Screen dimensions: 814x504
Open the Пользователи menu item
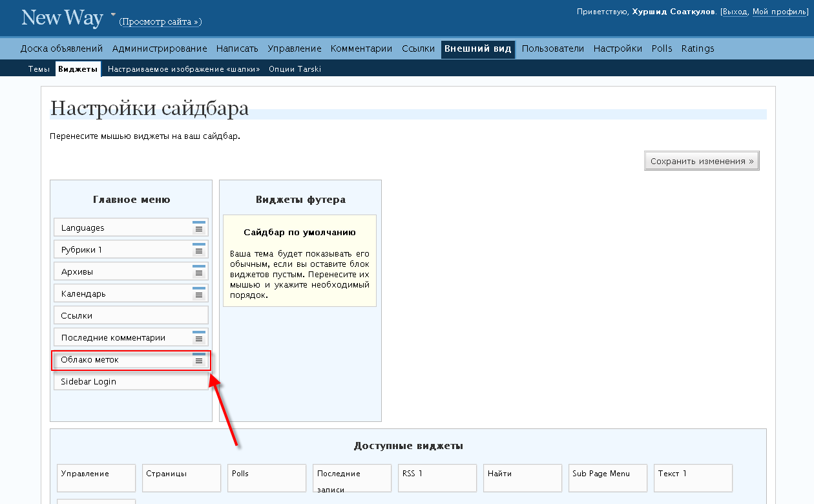point(552,48)
